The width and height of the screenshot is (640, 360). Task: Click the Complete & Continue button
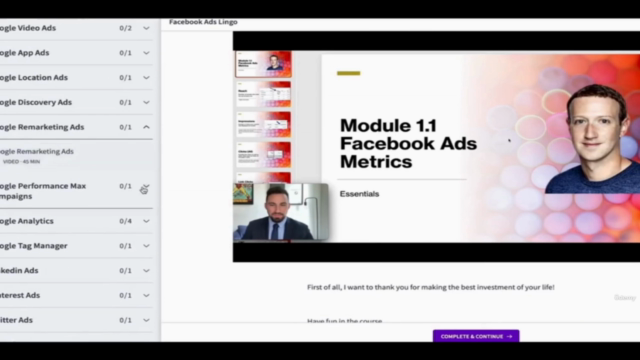click(476, 336)
